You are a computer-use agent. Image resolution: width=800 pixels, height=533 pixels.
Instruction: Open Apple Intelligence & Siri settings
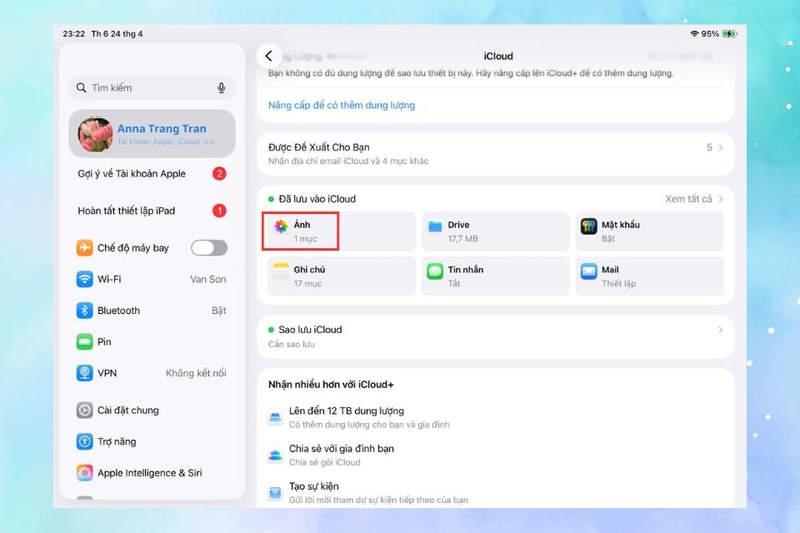tap(152, 473)
